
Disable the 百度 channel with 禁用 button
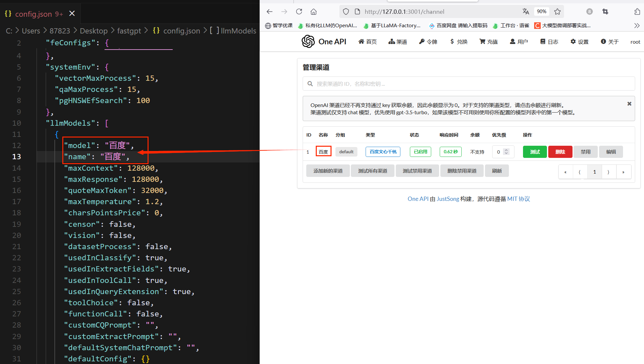pyautogui.click(x=586, y=152)
